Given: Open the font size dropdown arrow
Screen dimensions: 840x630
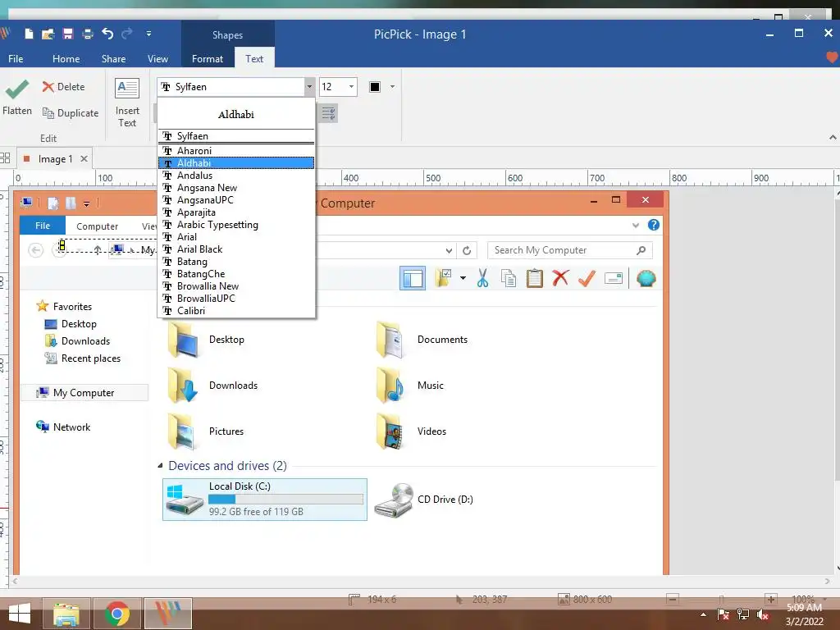Looking at the screenshot, I should click(351, 87).
